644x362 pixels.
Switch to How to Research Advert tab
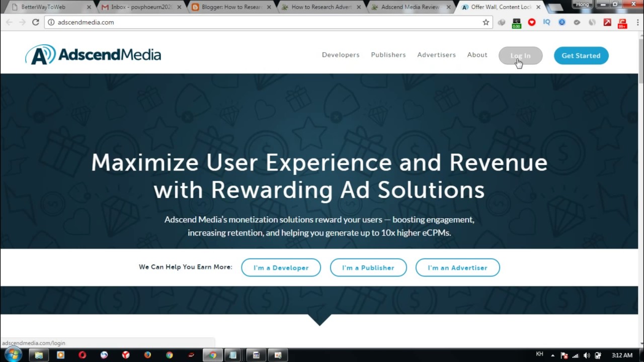[x=320, y=7]
